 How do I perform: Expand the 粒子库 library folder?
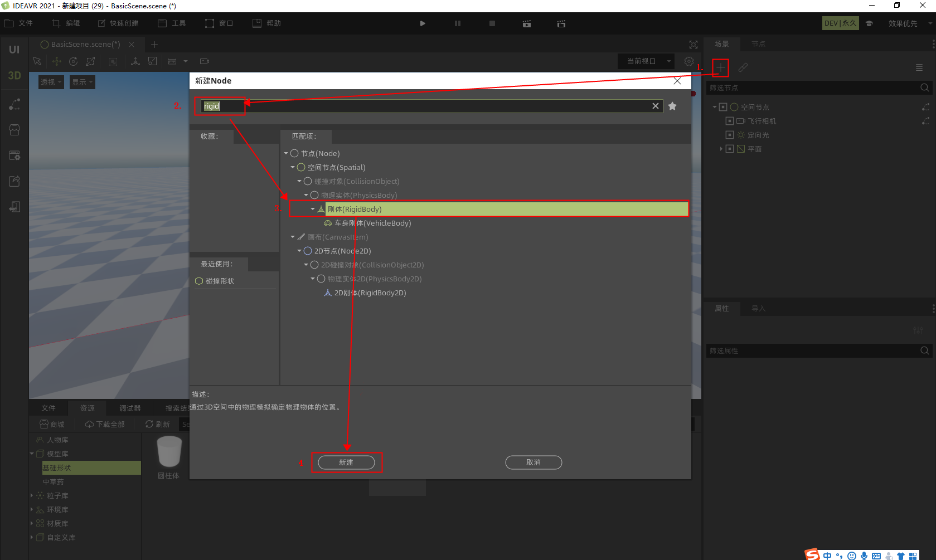pos(32,495)
